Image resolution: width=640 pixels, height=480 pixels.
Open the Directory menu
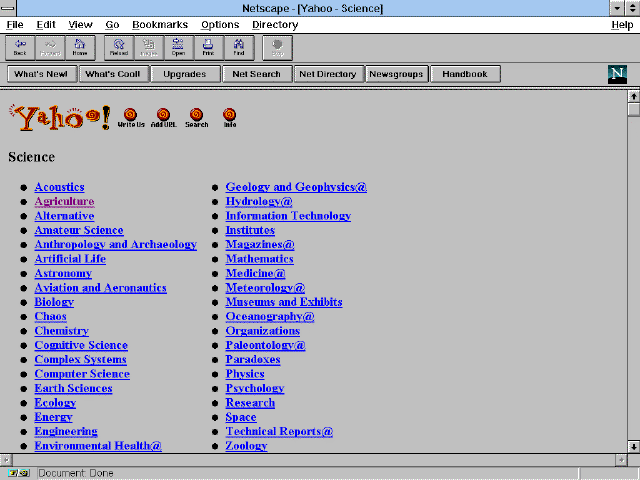coord(275,25)
